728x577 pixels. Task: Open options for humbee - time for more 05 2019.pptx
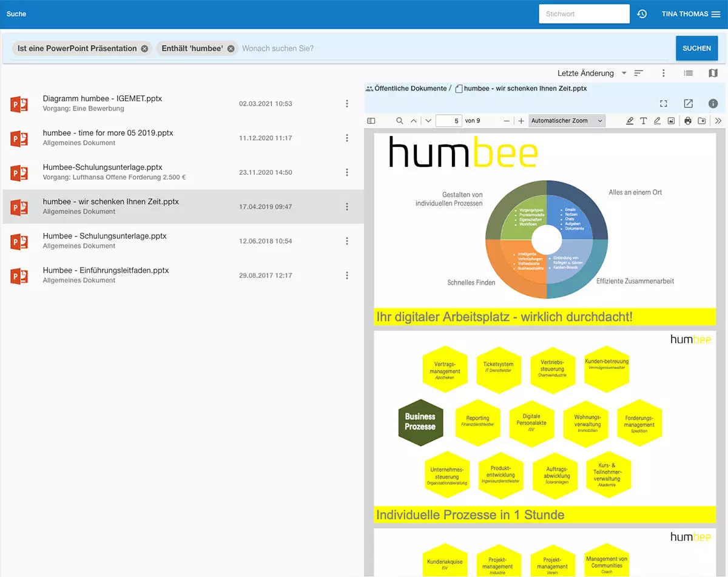tap(347, 138)
